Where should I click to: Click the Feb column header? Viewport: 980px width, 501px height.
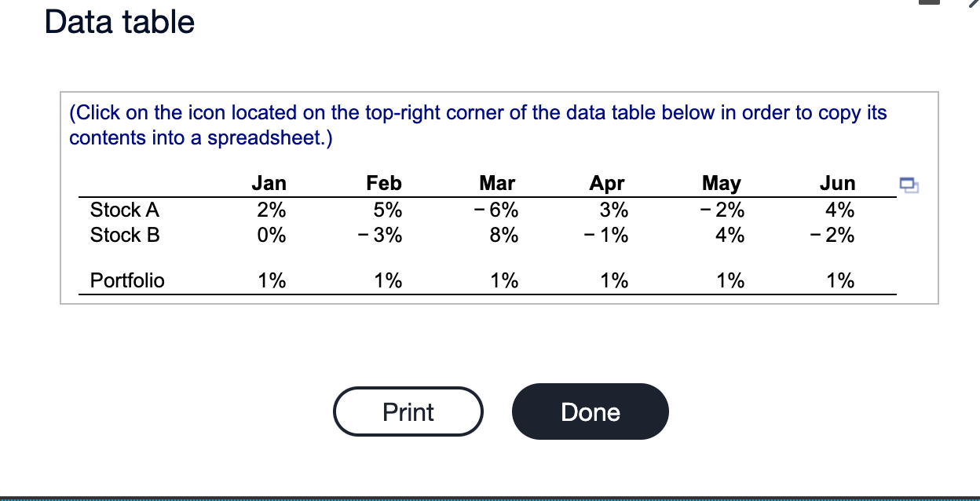(x=383, y=183)
